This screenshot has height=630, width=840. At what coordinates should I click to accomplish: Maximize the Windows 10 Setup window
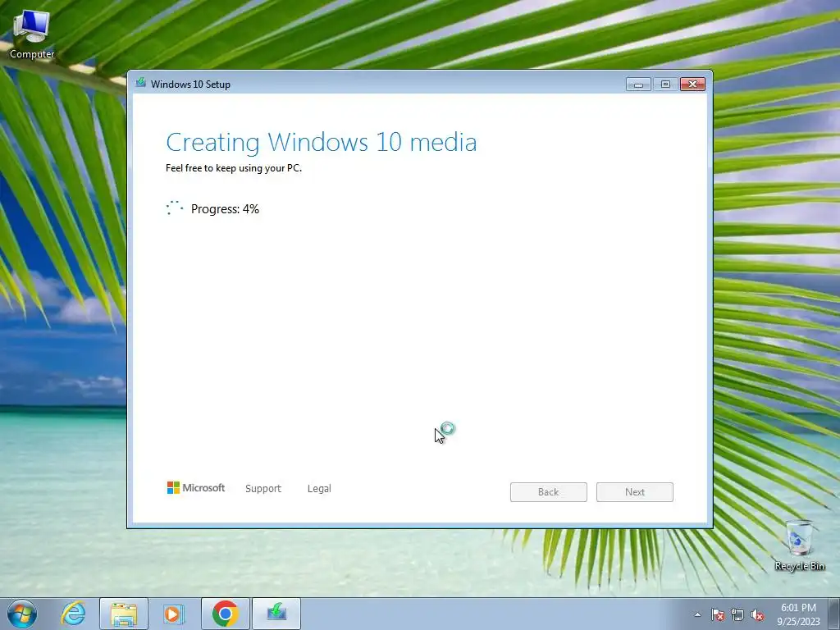[x=665, y=84]
